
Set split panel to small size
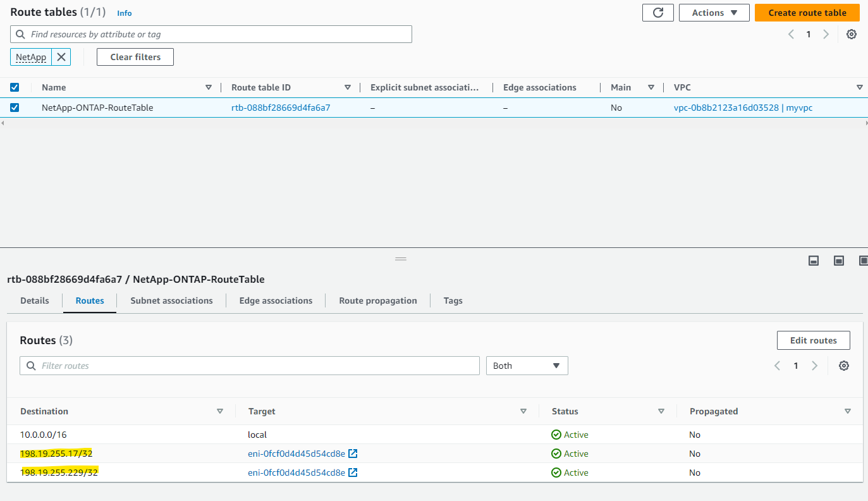(x=814, y=261)
